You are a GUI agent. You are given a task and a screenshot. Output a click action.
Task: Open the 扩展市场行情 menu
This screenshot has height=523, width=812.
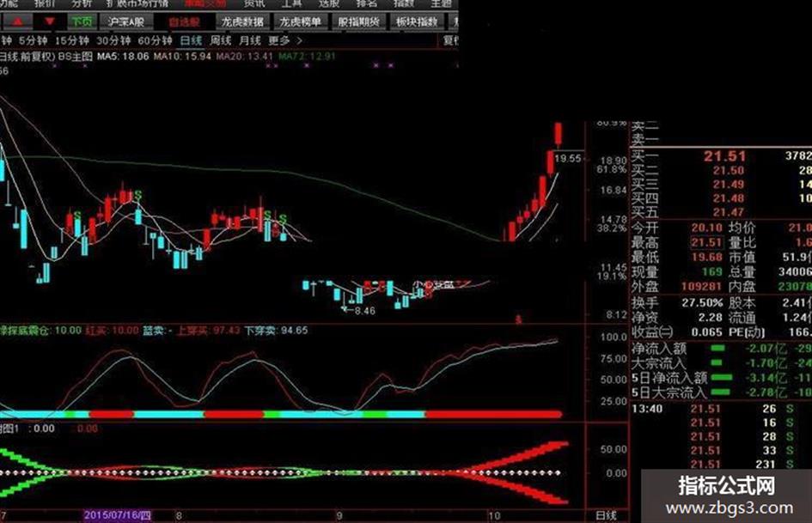(x=137, y=3)
